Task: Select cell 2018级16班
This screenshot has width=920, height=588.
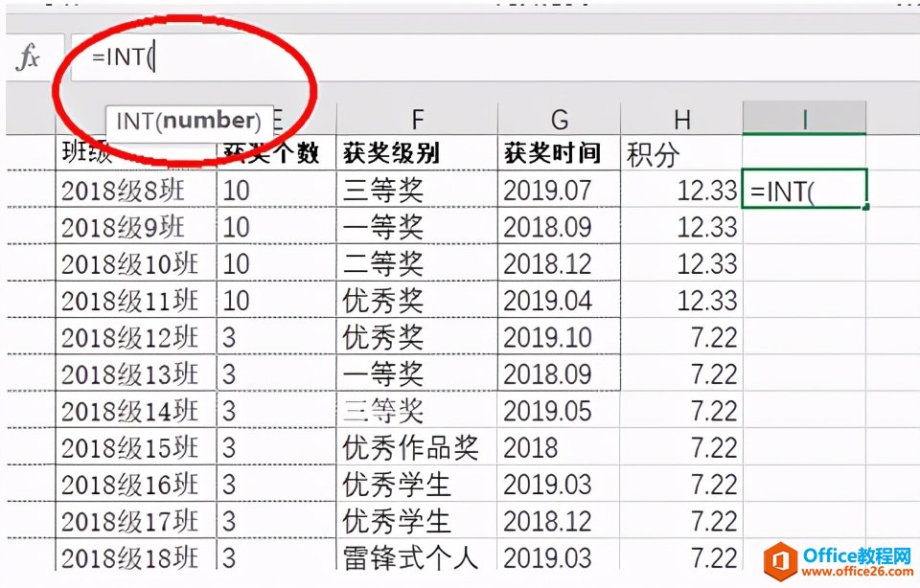Action: pyautogui.click(x=136, y=484)
